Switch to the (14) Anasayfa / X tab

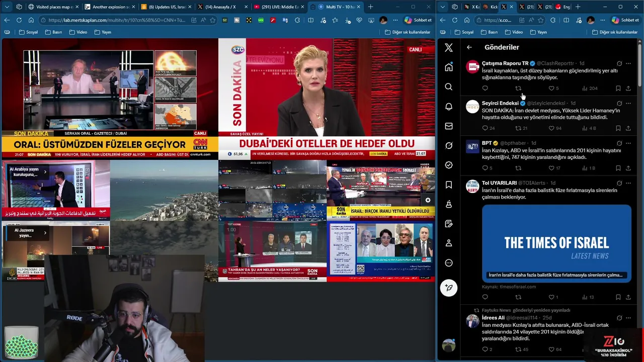222,7
